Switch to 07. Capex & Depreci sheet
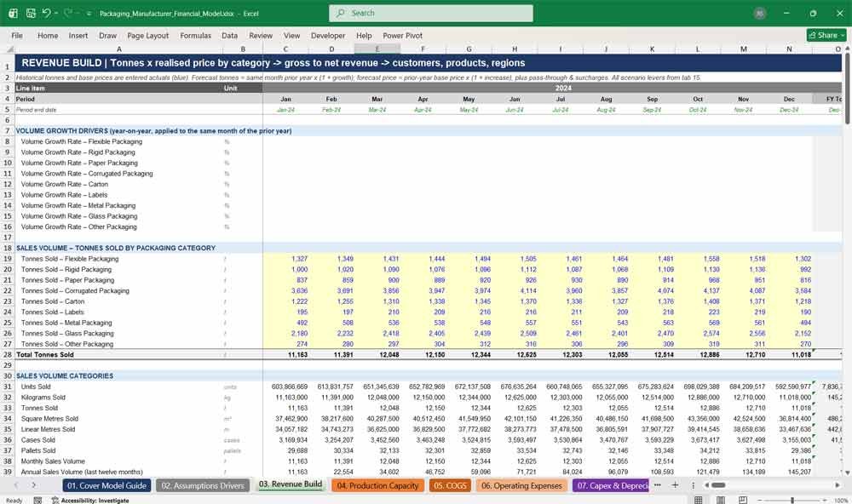Screen dimensions: 852x504 coord(611,485)
